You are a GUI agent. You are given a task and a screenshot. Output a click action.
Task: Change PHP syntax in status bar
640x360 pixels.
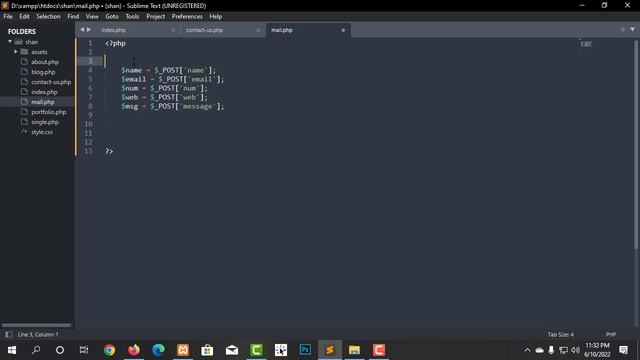coord(611,334)
